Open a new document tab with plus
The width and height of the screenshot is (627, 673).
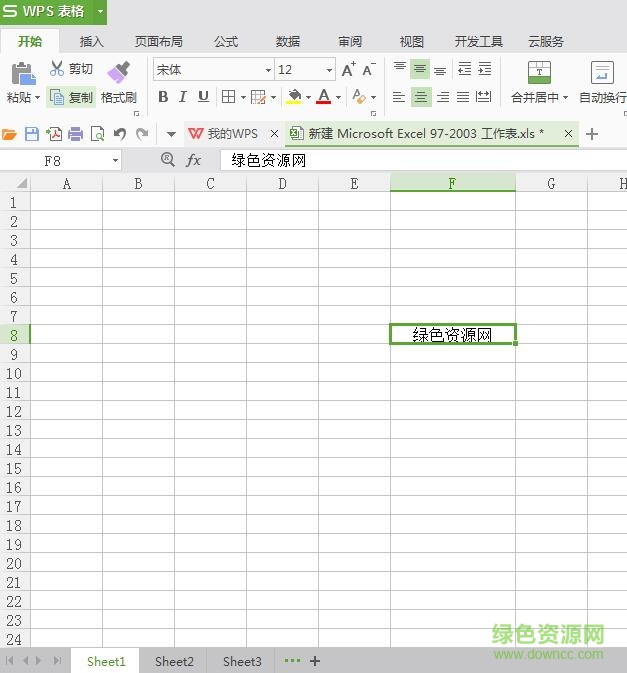(592, 134)
